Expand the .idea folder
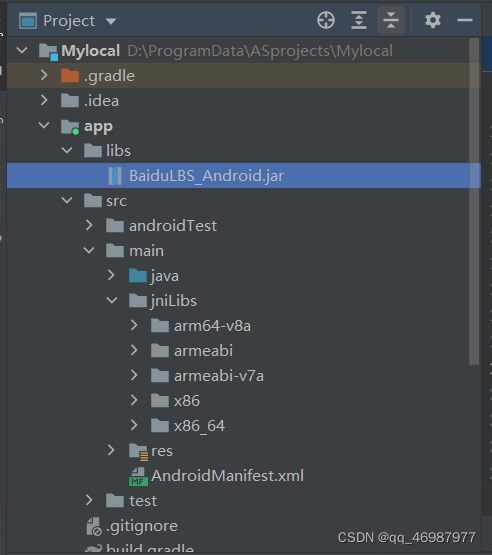 pyautogui.click(x=44, y=100)
